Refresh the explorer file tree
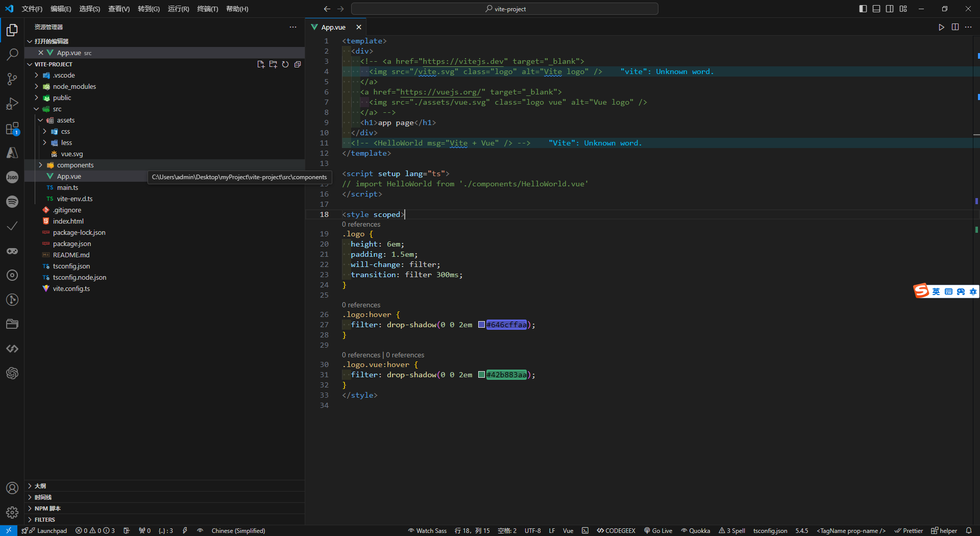 pyautogui.click(x=285, y=64)
